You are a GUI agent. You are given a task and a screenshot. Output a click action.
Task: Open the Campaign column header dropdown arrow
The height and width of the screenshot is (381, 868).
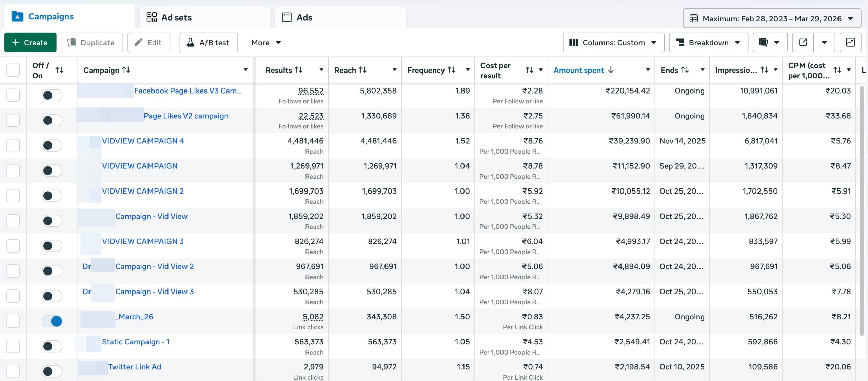(x=246, y=70)
